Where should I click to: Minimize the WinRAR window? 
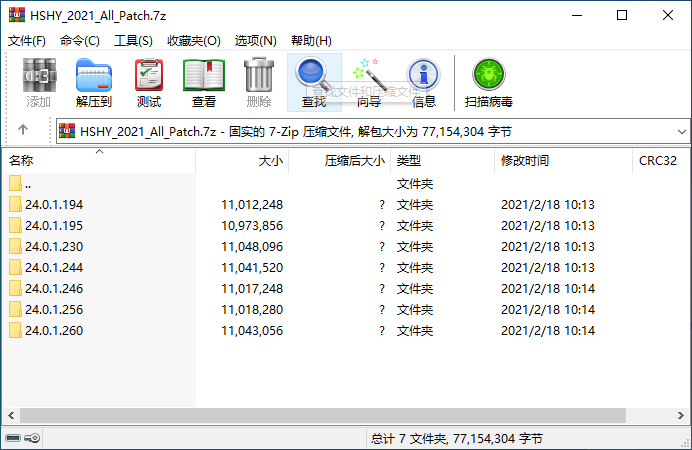coord(577,15)
